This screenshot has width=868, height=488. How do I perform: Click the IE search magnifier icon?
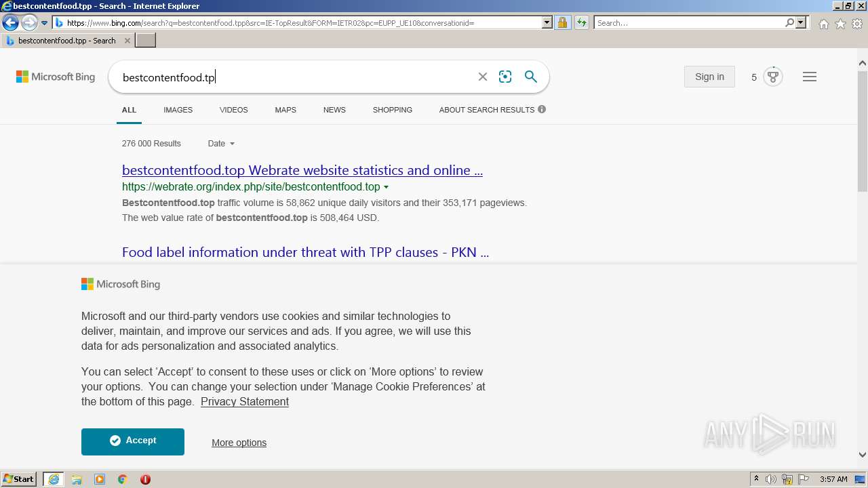point(789,23)
